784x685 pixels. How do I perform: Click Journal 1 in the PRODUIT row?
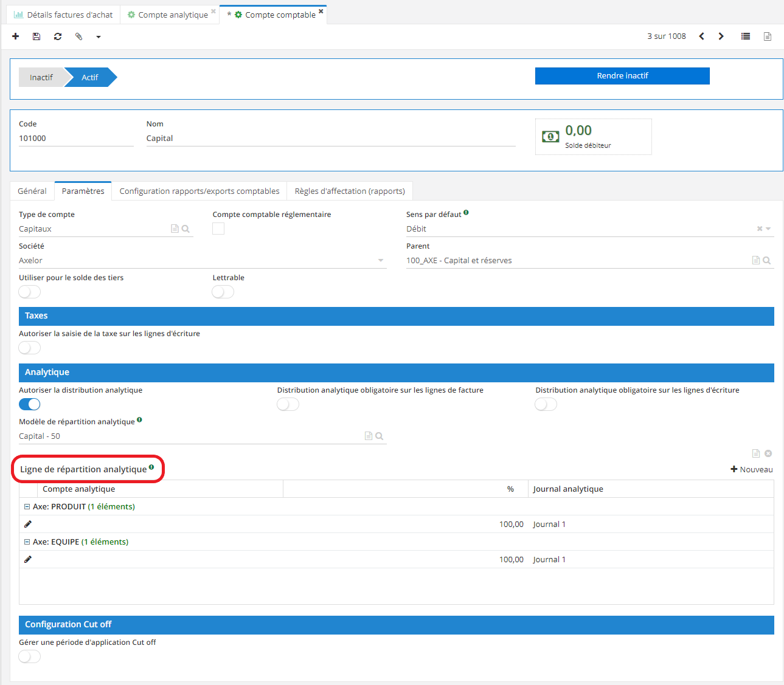[x=549, y=525]
